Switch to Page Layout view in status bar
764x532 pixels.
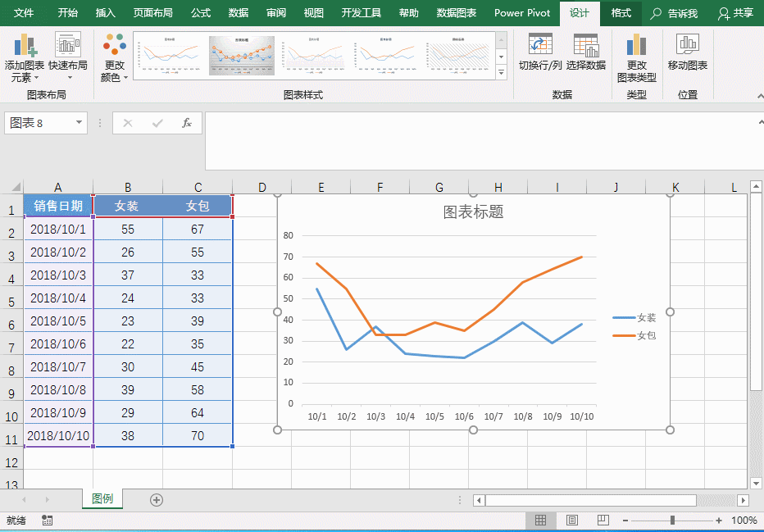[571, 520]
